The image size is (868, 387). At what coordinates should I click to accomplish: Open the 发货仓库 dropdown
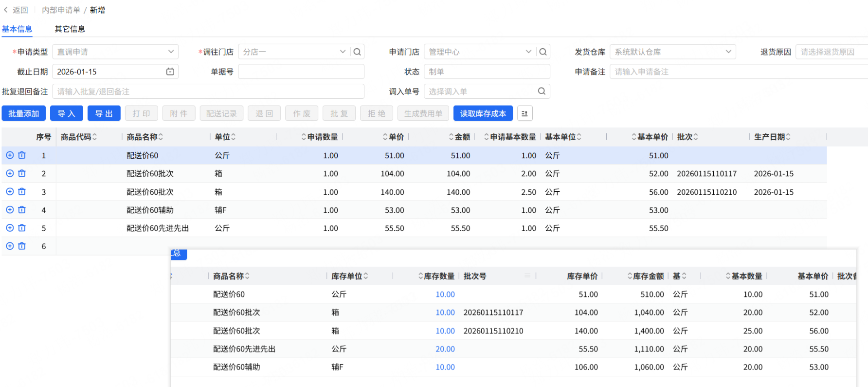tap(728, 52)
